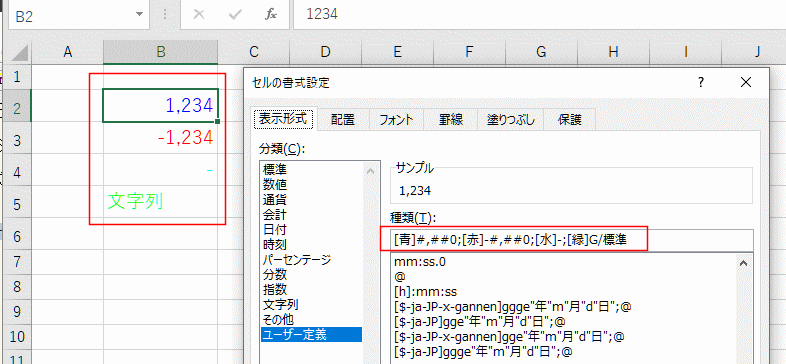This screenshot has height=364, width=786.
Task: Select column D header
Action: (x=326, y=52)
